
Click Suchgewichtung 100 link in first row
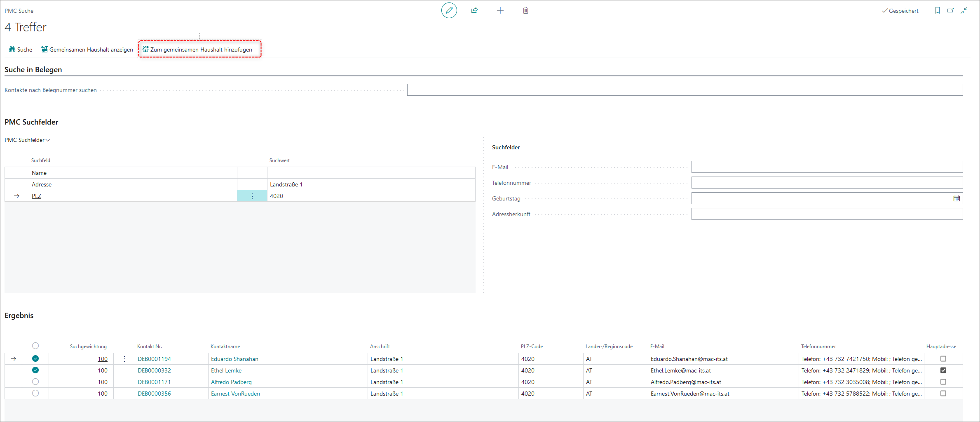tap(102, 359)
